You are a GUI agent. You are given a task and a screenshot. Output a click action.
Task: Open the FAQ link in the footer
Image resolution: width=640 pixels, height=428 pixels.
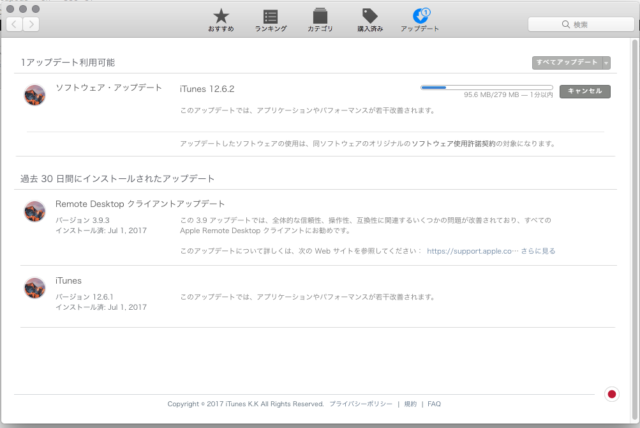click(x=434, y=404)
